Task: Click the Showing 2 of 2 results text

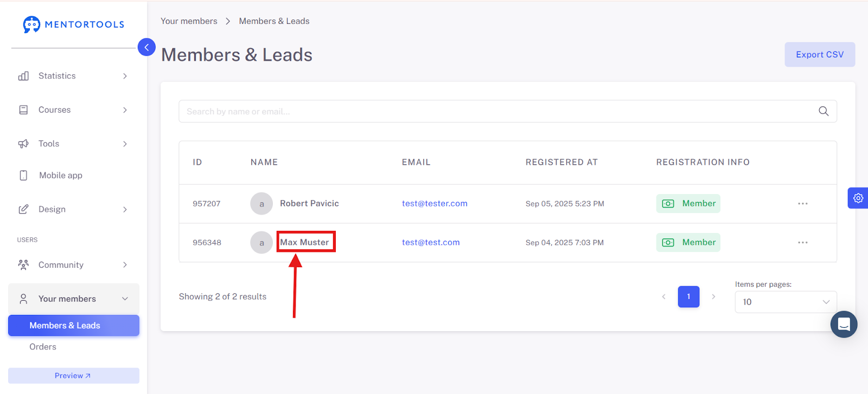Action: coord(222,296)
